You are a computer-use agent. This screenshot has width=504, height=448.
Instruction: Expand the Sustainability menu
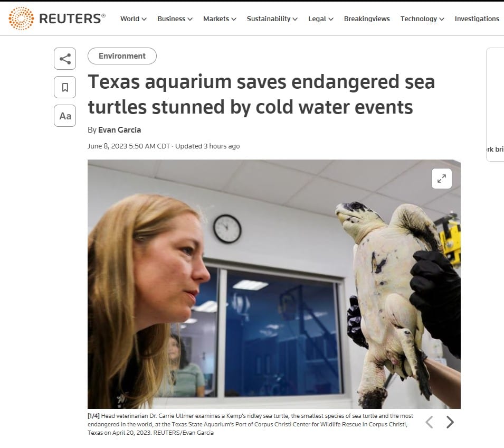tap(272, 18)
